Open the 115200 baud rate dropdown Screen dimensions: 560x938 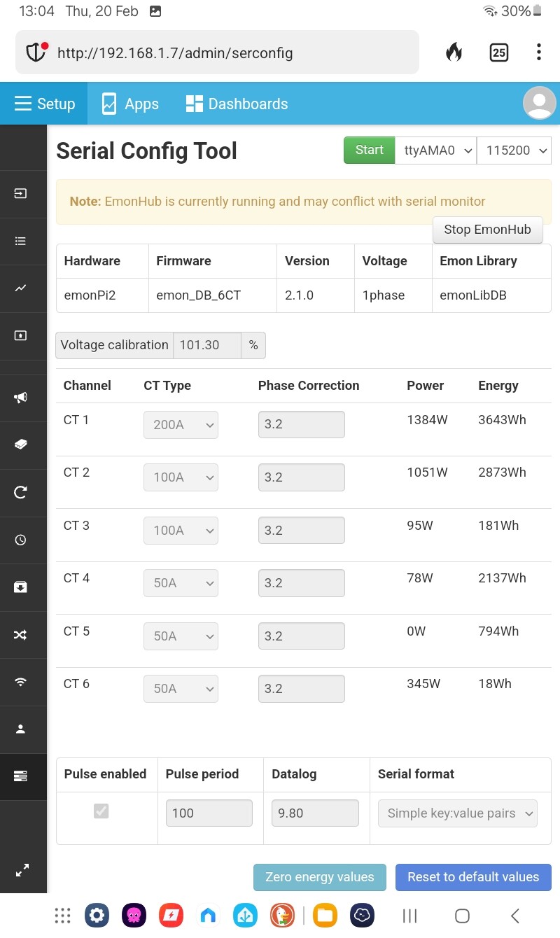click(514, 150)
